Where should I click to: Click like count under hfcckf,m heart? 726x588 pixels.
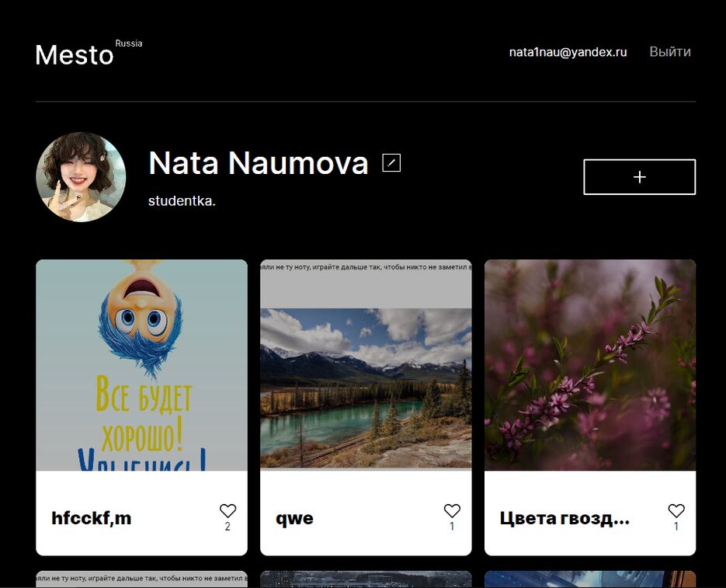tap(228, 527)
